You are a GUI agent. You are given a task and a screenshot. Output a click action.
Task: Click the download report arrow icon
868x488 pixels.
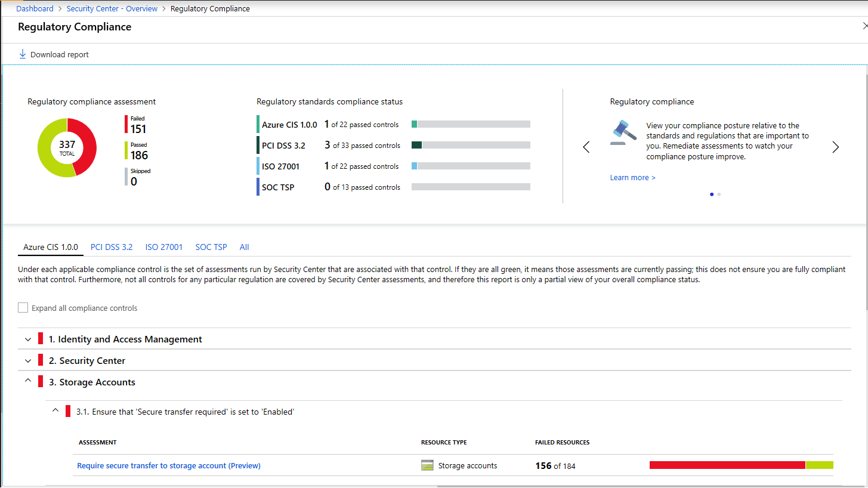click(23, 54)
